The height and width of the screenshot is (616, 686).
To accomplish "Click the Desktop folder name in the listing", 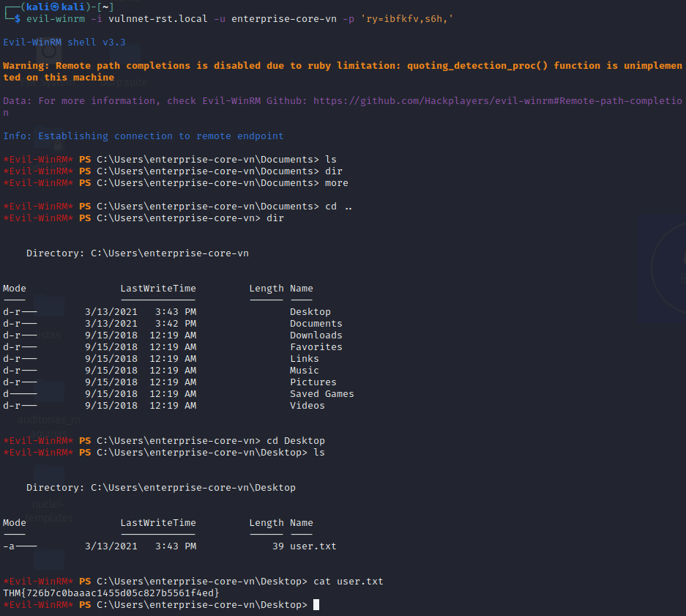I will pos(310,312).
